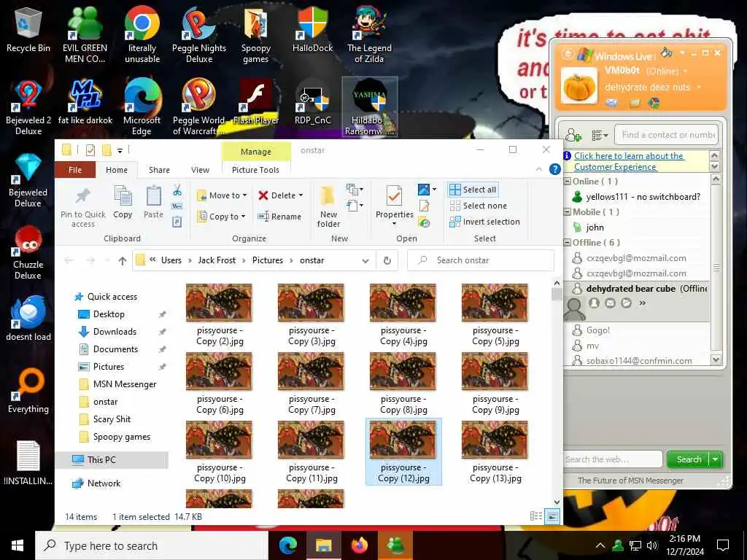Open the sharing folders icon in Messenger header
Screen dimensions: 747x560
[634, 103]
